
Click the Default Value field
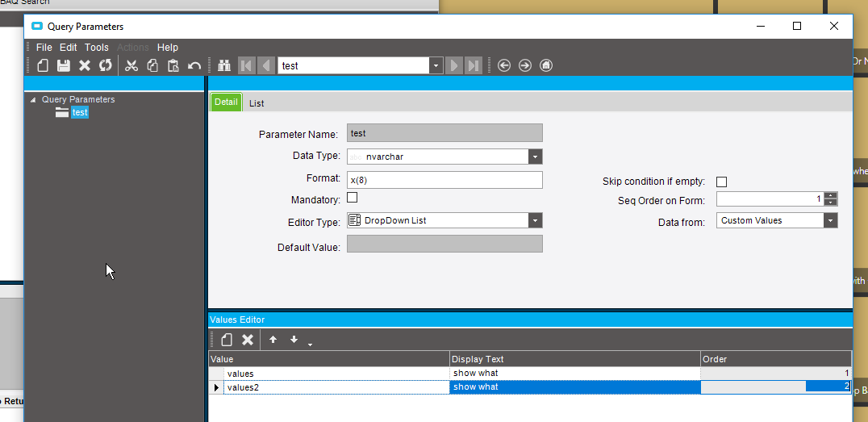click(x=444, y=244)
